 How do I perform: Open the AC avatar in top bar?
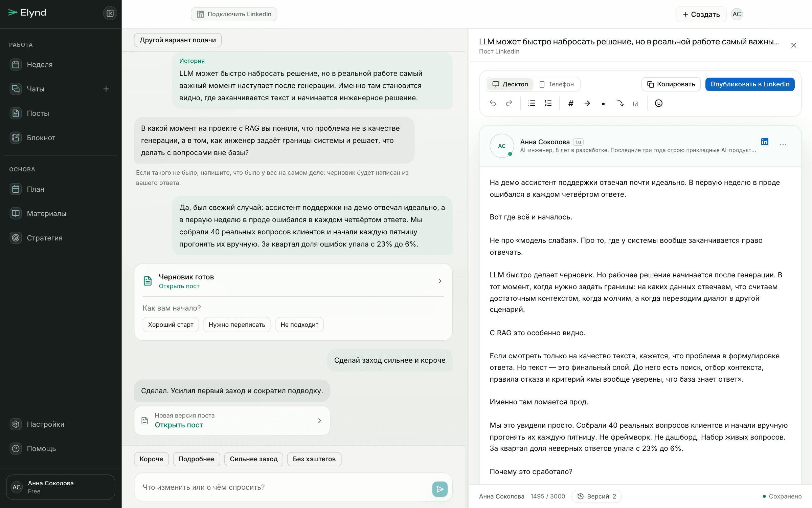pyautogui.click(x=737, y=14)
